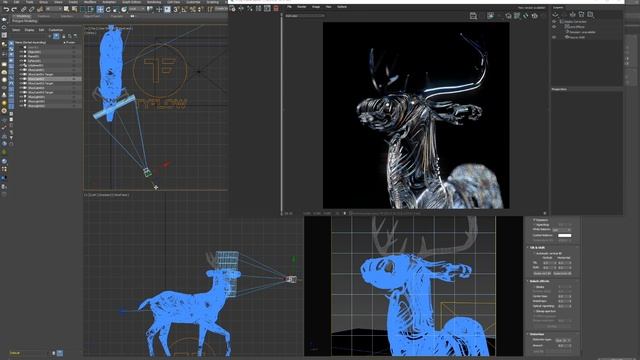
Task: Toggle the Display Correction layer eye icon
Action: (554, 21)
